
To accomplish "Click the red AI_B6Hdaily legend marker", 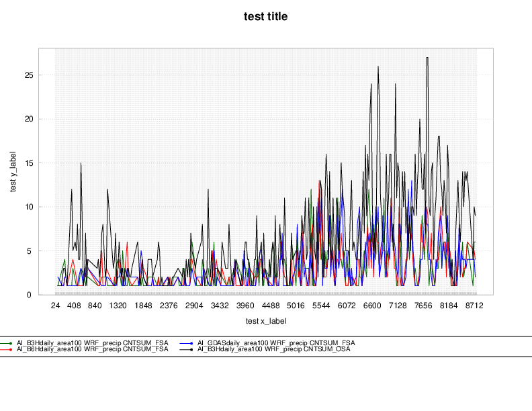I will pyautogui.click(x=11, y=350).
